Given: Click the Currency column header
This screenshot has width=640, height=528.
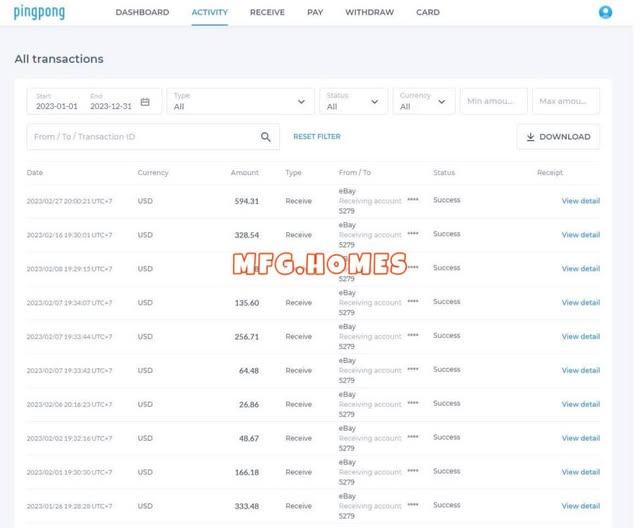Looking at the screenshot, I should (x=153, y=173).
